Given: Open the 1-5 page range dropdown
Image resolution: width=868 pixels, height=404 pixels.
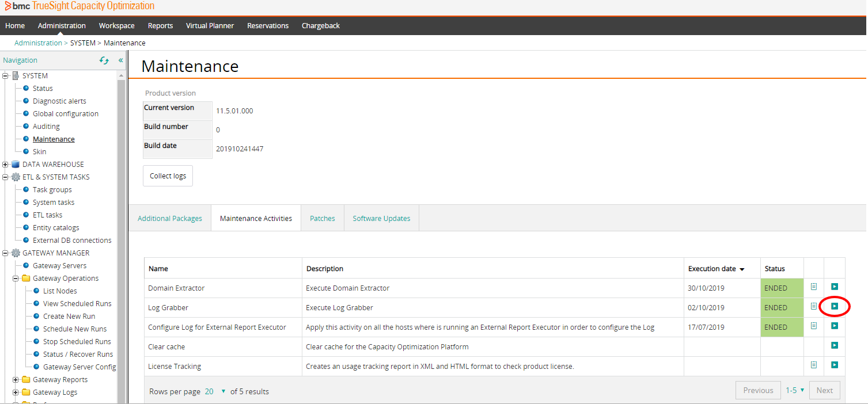Looking at the screenshot, I should [795, 390].
